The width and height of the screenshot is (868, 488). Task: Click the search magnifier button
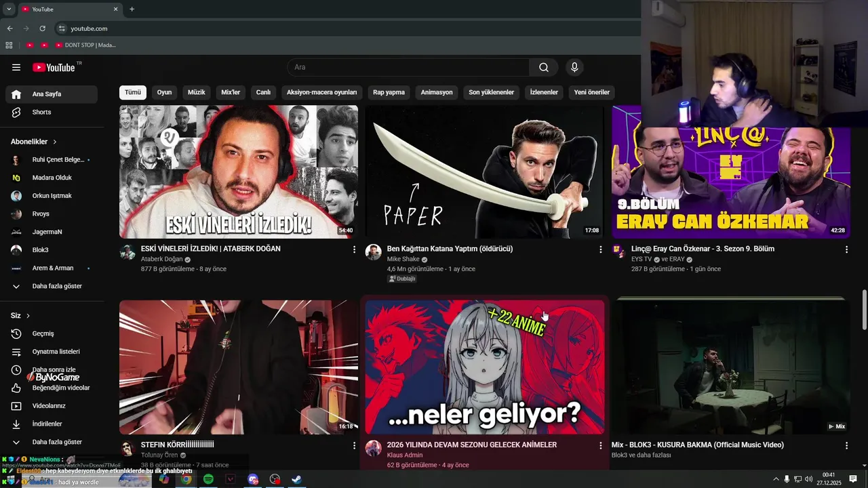[544, 67]
